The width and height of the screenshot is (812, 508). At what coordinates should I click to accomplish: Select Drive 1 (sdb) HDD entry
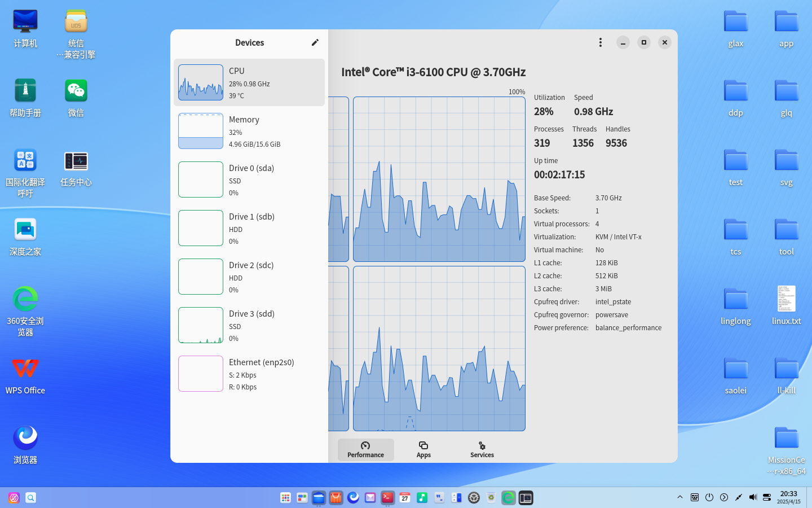(249, 228)
